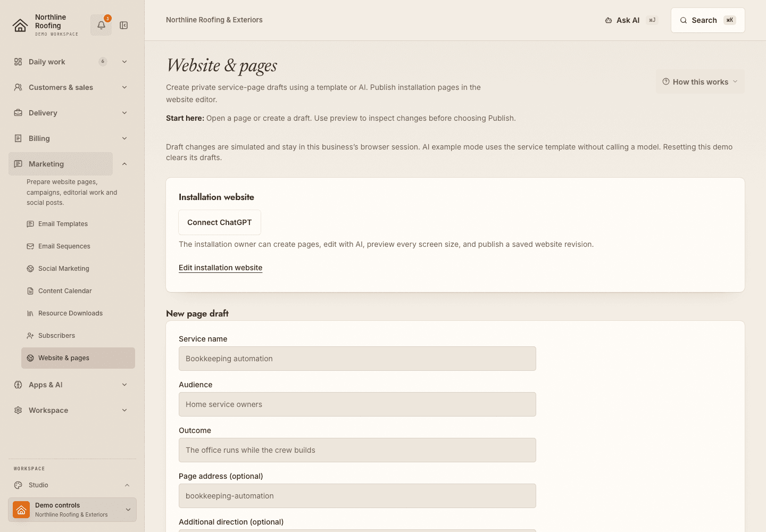Image resolution: width=766 pixels, height=532 pixels.
Task: Click the Social Marketing icon
Action: click(30, 269)
